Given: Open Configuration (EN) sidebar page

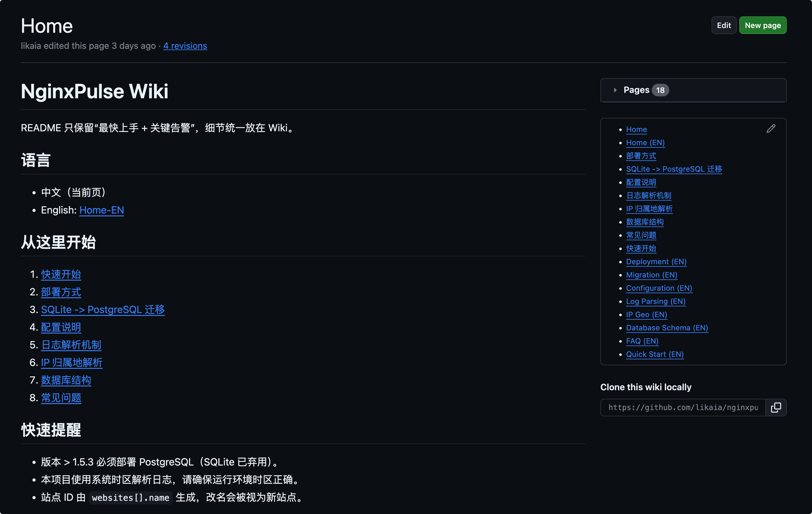Looking at the screenshot, I should [659, 288].
